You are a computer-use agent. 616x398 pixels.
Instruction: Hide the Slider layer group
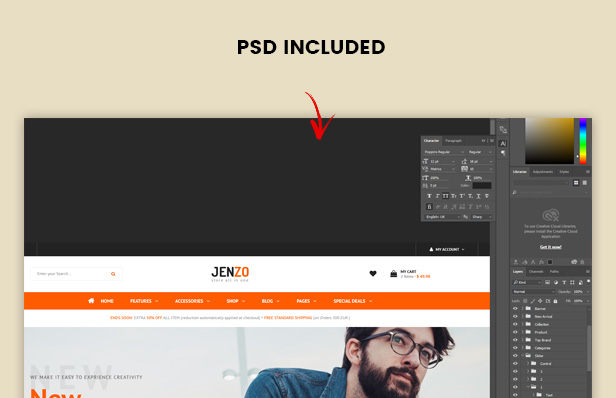tap(515, 356)
